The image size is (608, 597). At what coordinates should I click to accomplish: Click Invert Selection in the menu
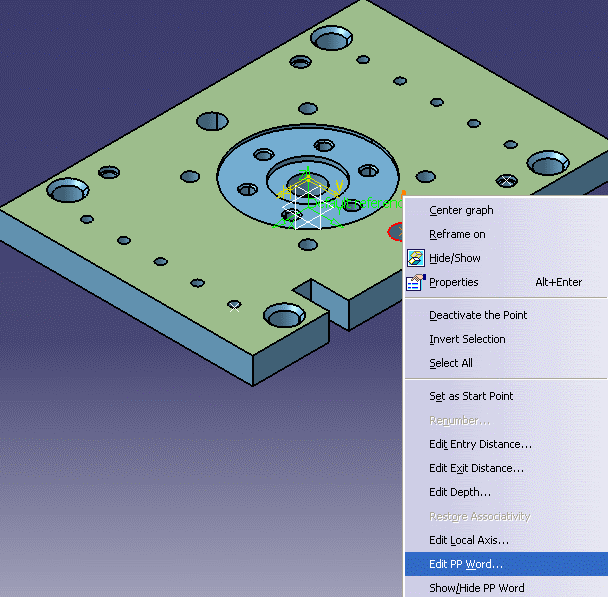point(467,339)
